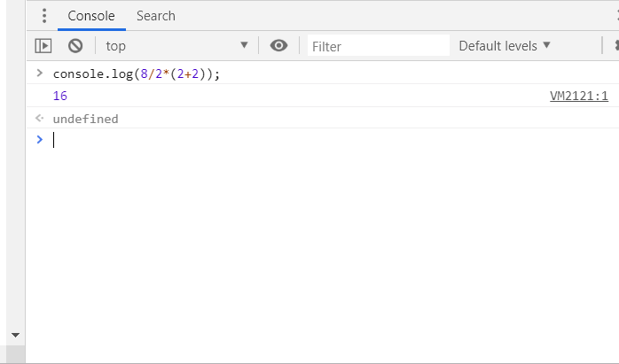Expand the Default levels dropdown
619x364 pixels.
click(x=505, y=45)
